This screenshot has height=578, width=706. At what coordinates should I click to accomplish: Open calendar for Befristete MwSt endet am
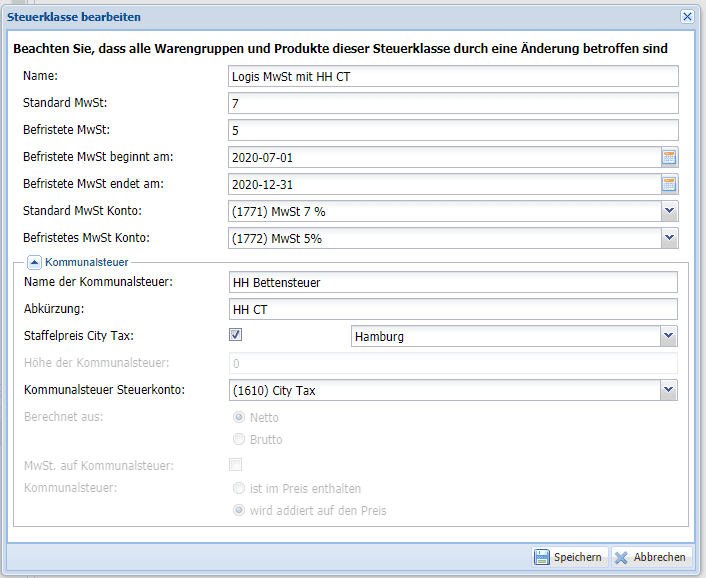(669, 184)
